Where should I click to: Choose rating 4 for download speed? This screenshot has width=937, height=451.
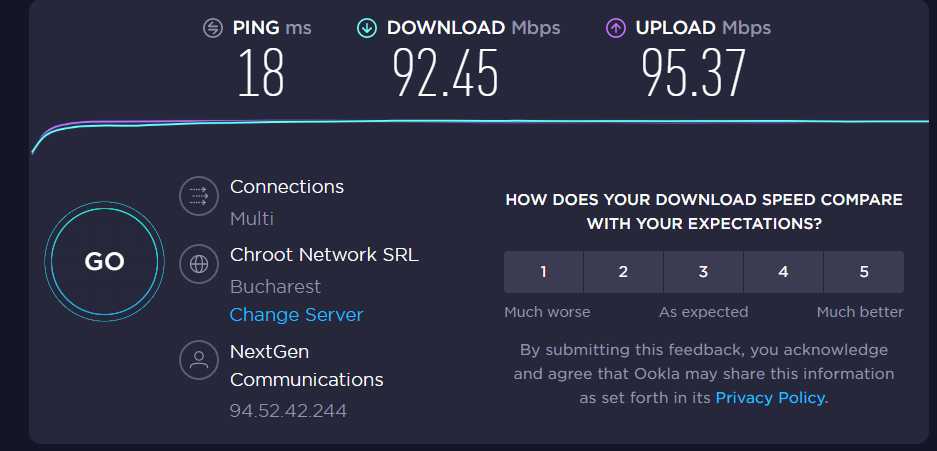[783, 272]
